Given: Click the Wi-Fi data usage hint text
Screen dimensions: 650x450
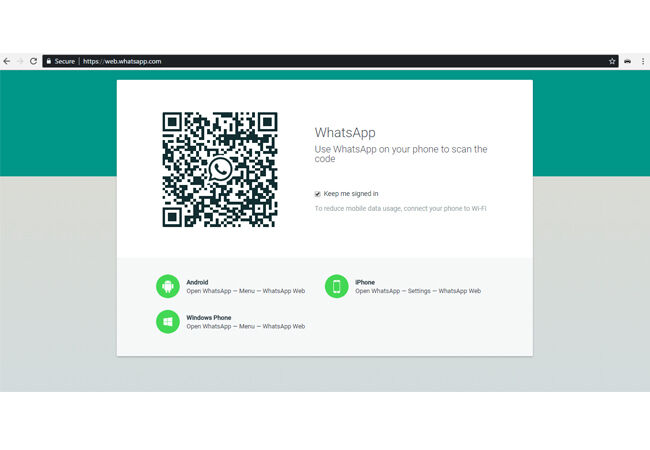Looking at the screenshot, I should click(x=400, y=208).
